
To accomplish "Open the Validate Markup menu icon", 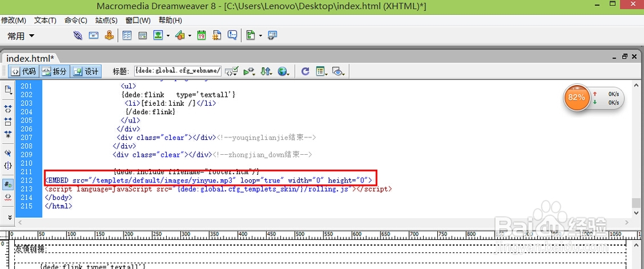I will click(232, 72).
